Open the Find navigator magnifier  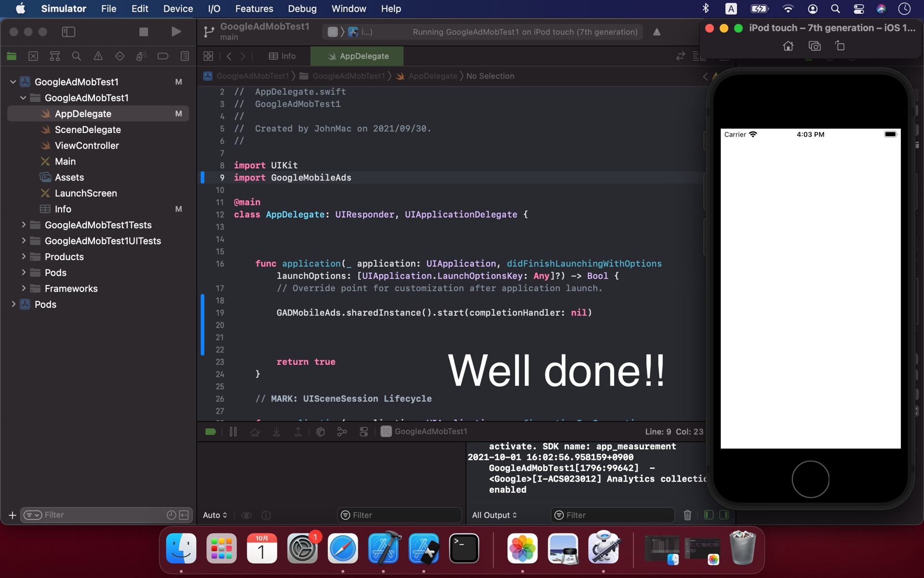77,56
